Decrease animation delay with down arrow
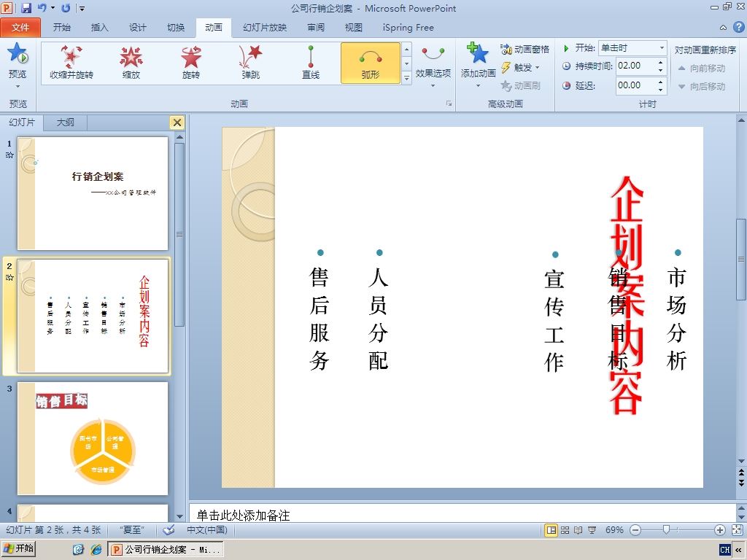Screen dimensions: 747x560 point(661,90)
